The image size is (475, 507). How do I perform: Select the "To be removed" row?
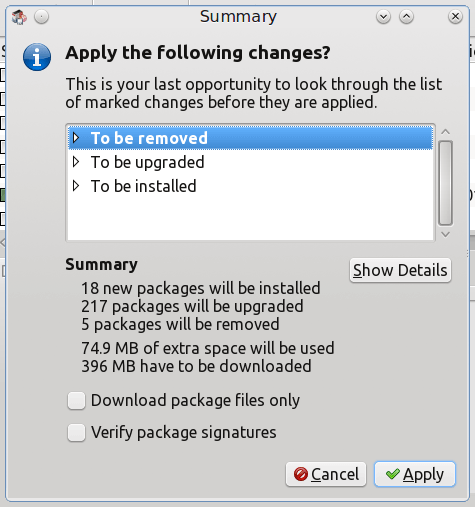coord(250,138)
